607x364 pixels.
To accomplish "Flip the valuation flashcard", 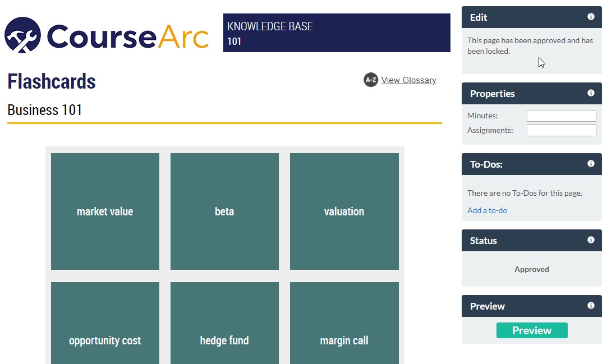I will (344, 211).
